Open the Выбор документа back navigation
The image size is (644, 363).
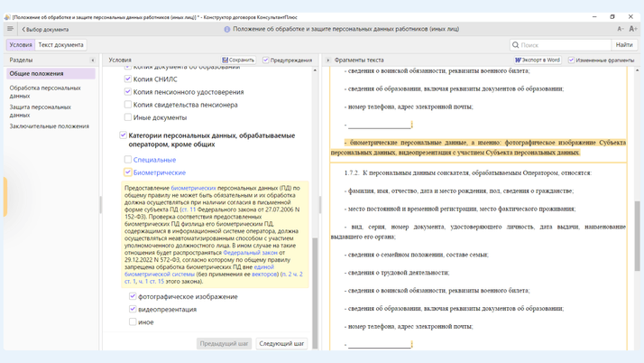(45, 29)
